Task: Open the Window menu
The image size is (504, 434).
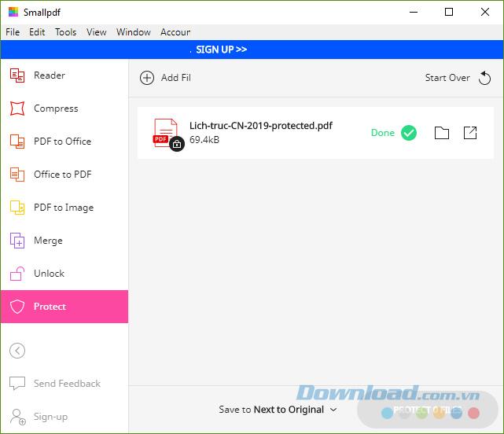Action: tap(134, 32)
